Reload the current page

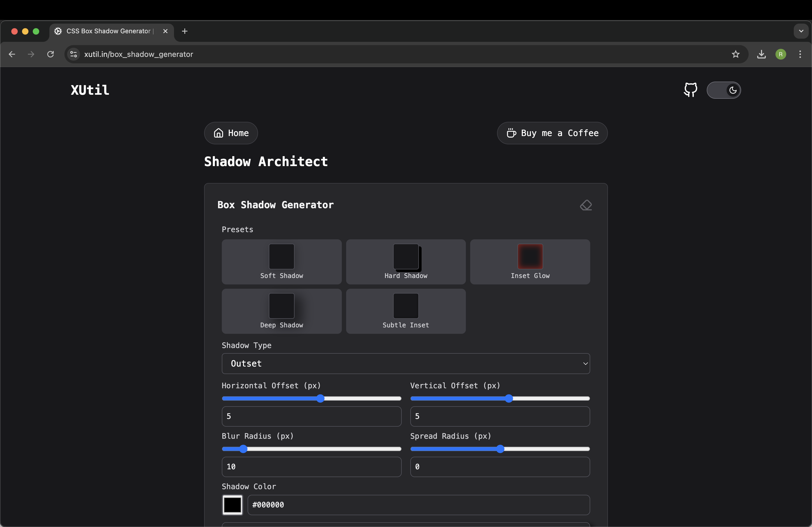50,54
